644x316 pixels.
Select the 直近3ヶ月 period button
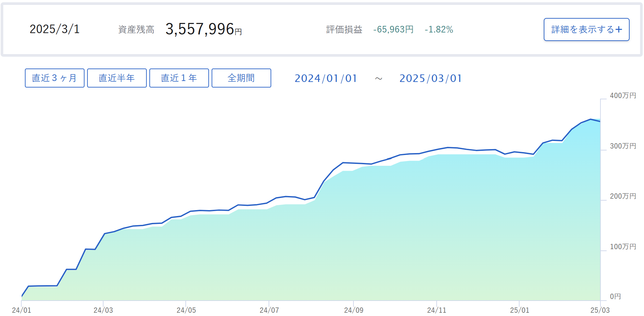pyautogui.click(x=55, y=78)
